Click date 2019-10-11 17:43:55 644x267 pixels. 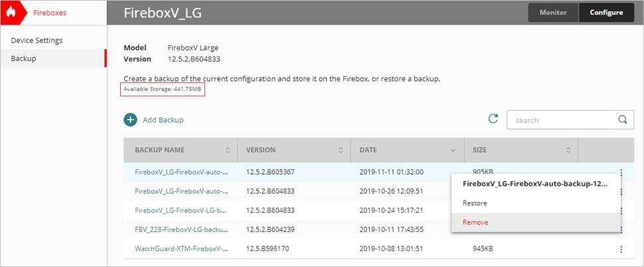pyautogui.click(x=392, y=229)
